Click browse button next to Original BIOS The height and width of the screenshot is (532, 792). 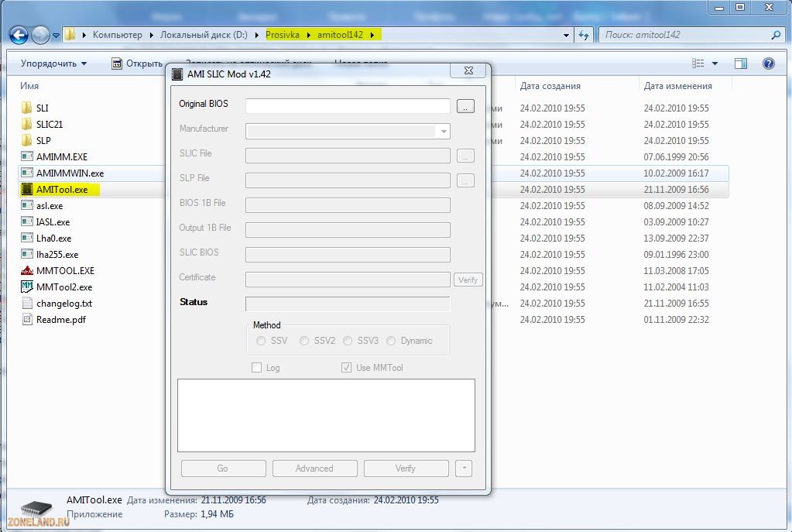pyautogui.click(x=465, y=106)
